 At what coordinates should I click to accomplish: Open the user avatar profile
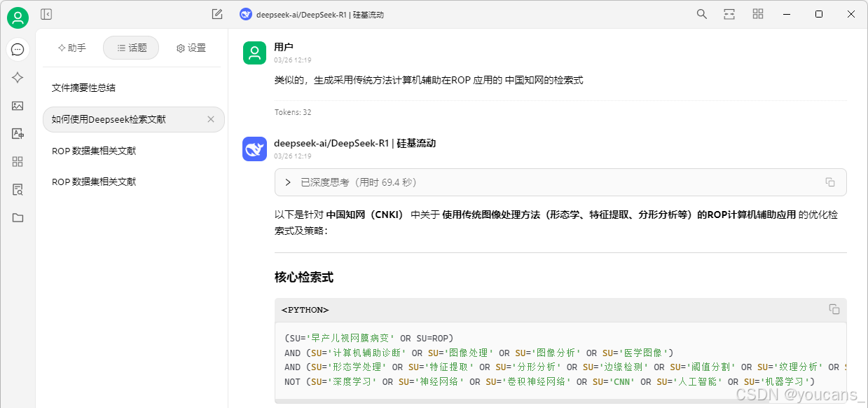click(18, 18)
